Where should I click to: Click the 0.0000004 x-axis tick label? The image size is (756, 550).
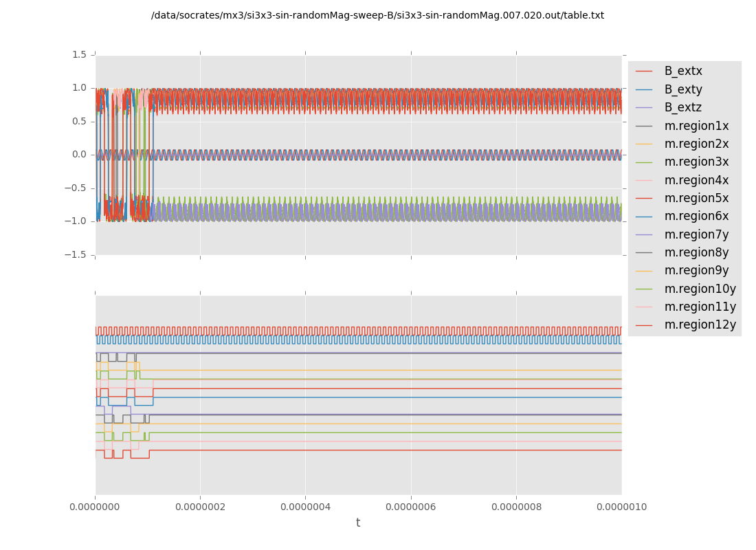[306, 507]
